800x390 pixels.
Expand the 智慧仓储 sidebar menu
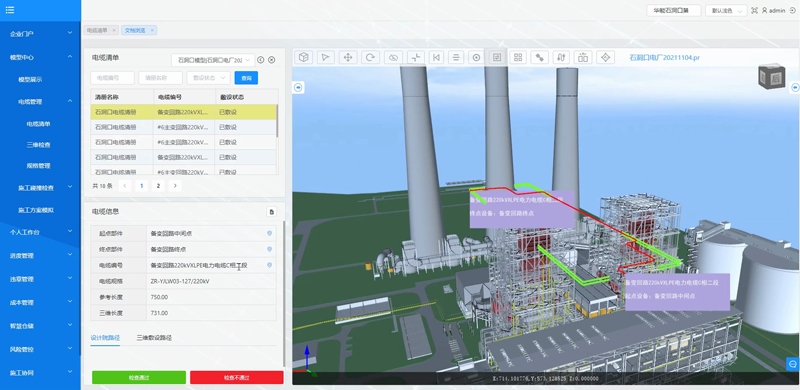coord(40,326)
